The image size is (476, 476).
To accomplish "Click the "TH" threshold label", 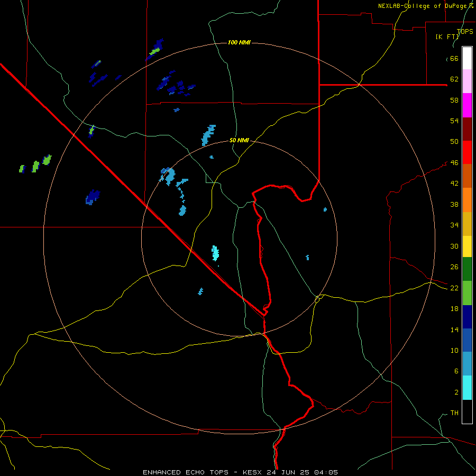I will [454, 413].
